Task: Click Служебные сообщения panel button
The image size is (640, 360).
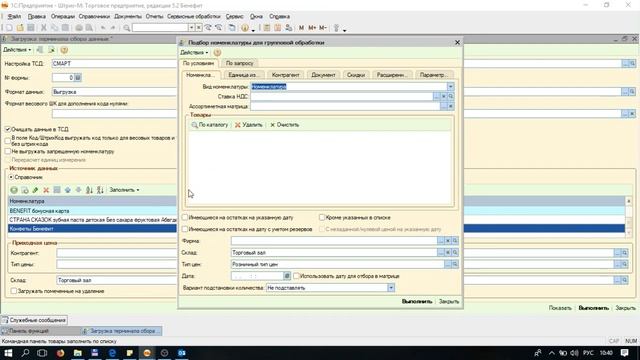Action: click(34, 320)
